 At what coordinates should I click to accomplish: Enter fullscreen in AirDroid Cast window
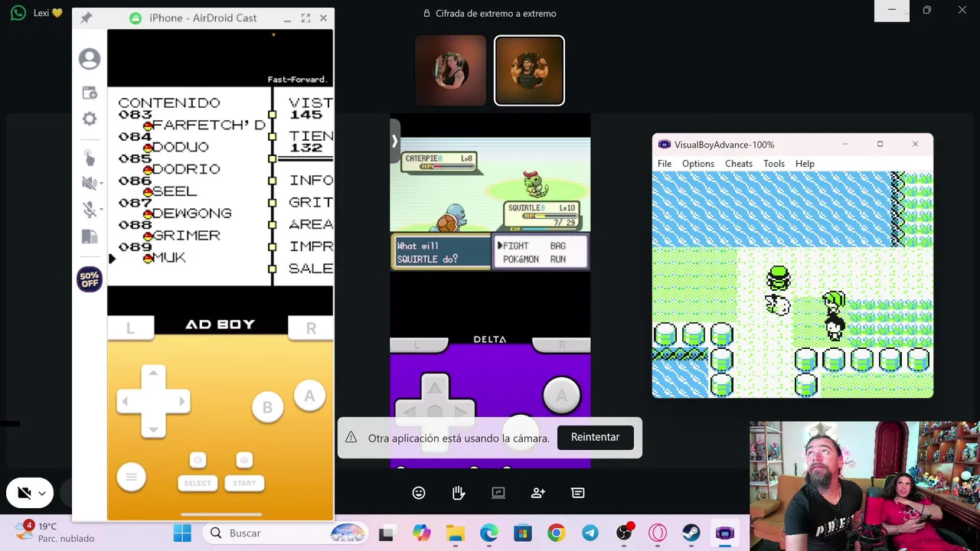click(x=305, y=18)
